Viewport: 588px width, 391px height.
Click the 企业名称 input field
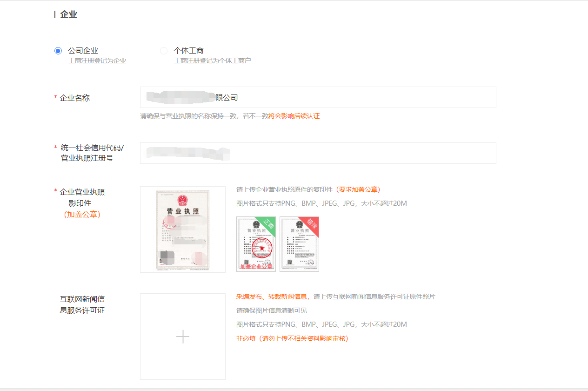point(318,97)
